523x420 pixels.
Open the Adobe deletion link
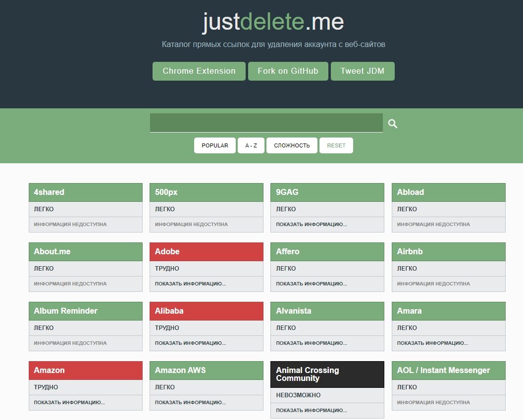pos(207,251)
